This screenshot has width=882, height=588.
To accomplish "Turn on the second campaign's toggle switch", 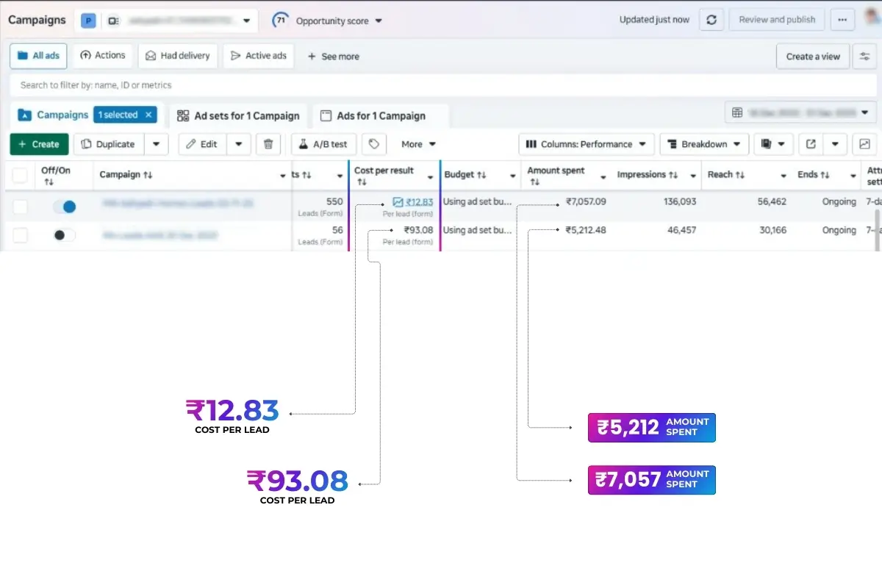I will (65, 235).
